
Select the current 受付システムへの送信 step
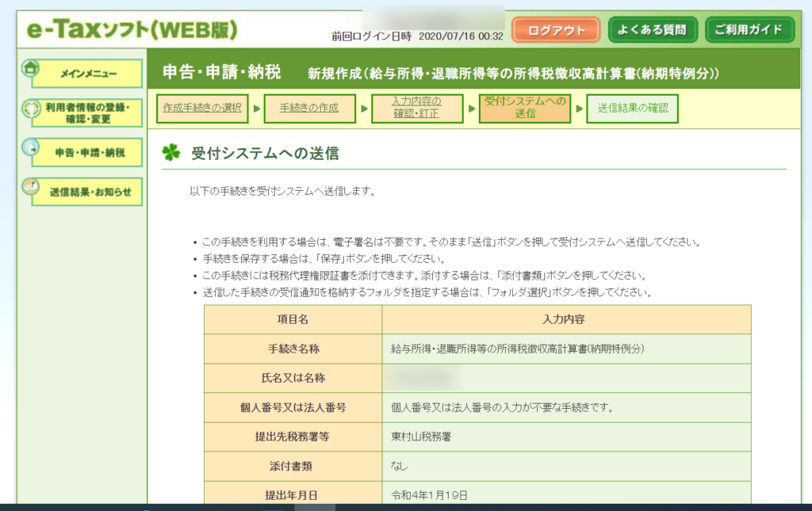coord(524,109)
